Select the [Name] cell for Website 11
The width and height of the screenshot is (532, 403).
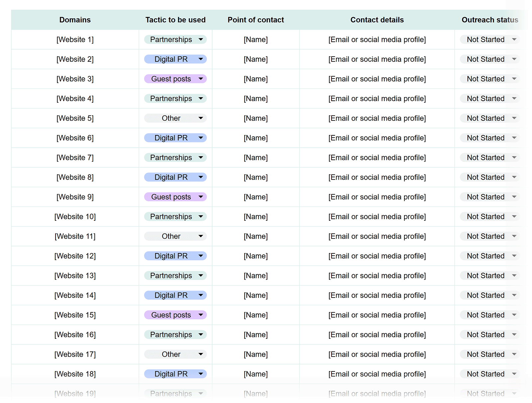tap(256, 236)
